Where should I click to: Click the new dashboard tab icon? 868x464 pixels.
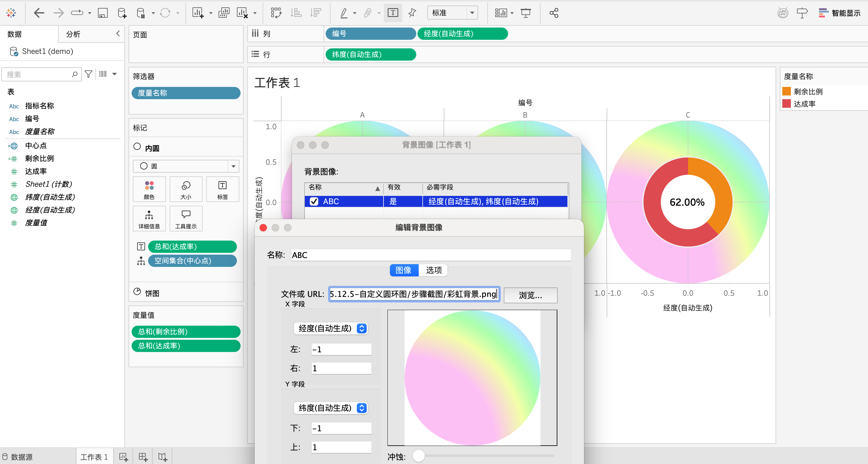[143, 457]
